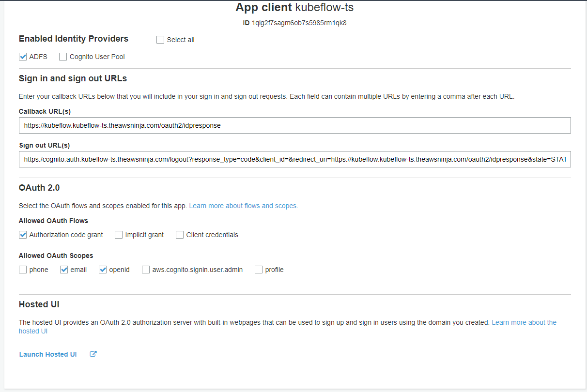Image resolution: width=587 pixels, height=392 pixels.
Task: Enable the phone OAuth scope
Action: 22,270
